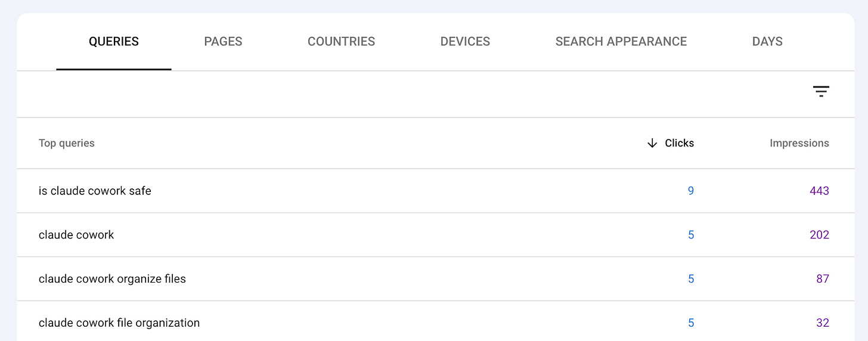The height and width of the screenshot is (341, 868).
Task: Select the 'claude cowork' query row
Action: [x=435, y=235]
